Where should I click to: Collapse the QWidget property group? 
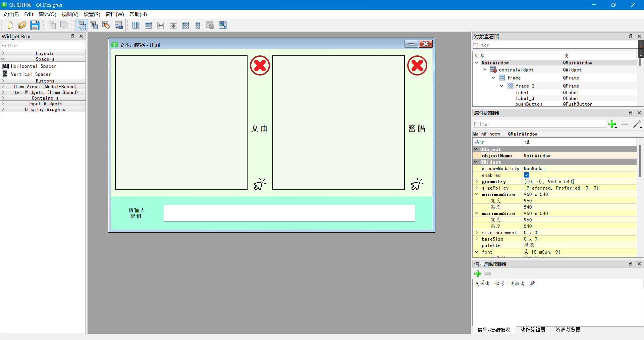pyautogui.click(x=476, y=162)
